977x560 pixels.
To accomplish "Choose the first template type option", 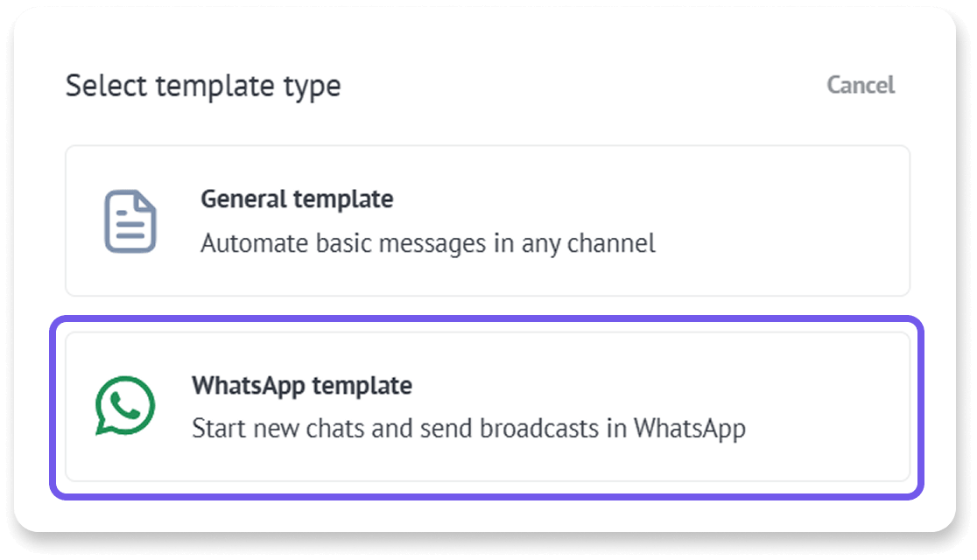I will click(488, 220).
